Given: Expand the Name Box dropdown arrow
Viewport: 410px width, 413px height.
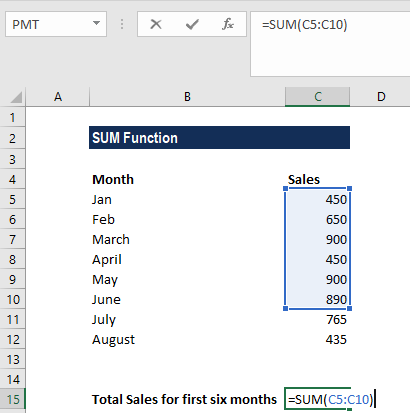Looking at the screenshot, I should pyautogui.click(x=96, y=23).
